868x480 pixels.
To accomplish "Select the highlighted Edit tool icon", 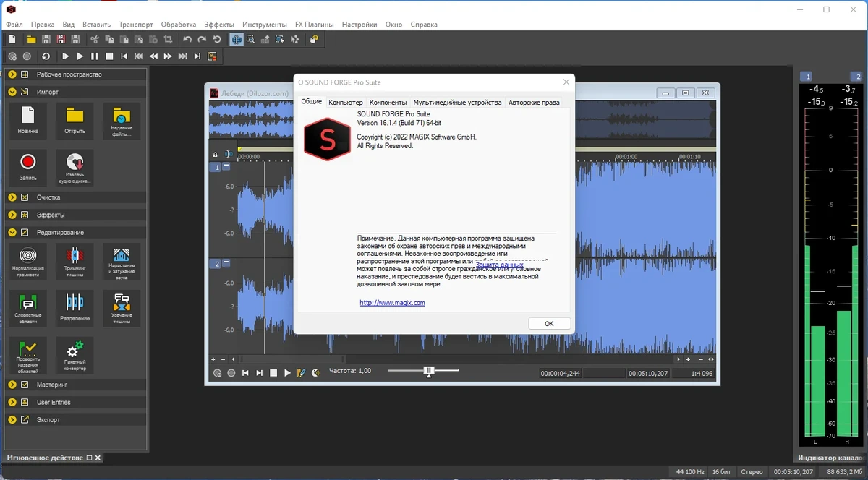I will [236, 39].
